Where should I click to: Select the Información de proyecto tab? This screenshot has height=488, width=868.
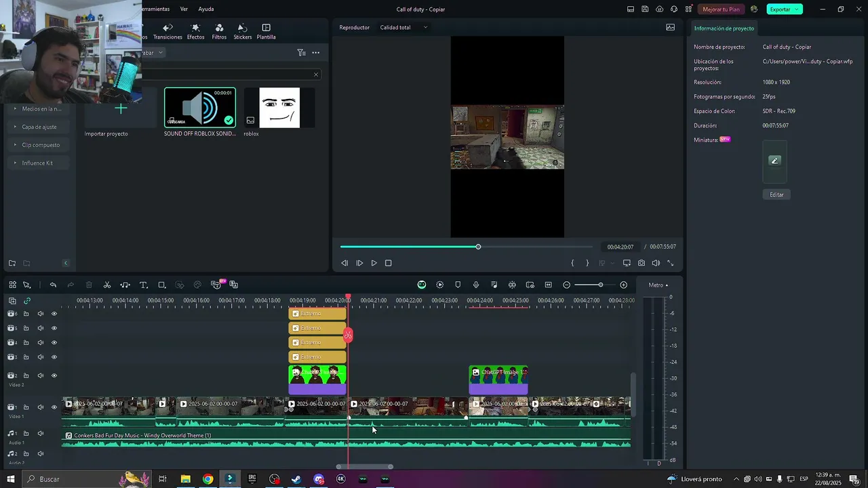[x=724, y=28]
